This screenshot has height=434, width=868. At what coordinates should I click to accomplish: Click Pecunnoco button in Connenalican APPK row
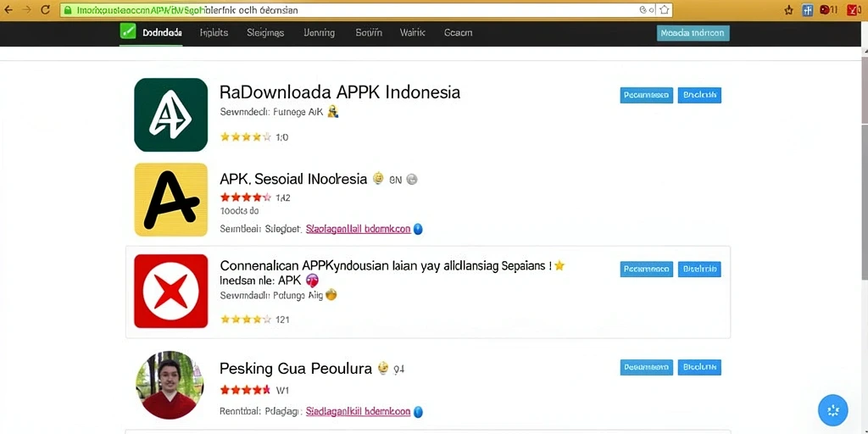point(647,269)
